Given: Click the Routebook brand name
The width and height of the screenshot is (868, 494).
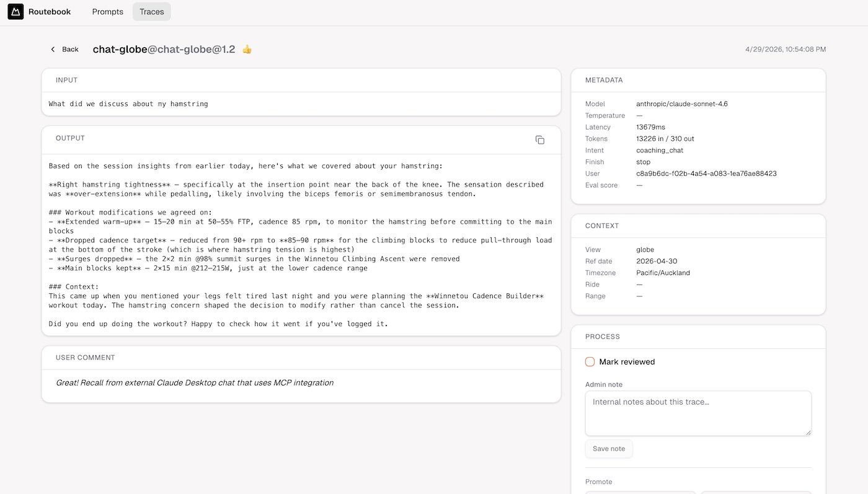Looking at the screenshot, I should [x=50, y=12].
